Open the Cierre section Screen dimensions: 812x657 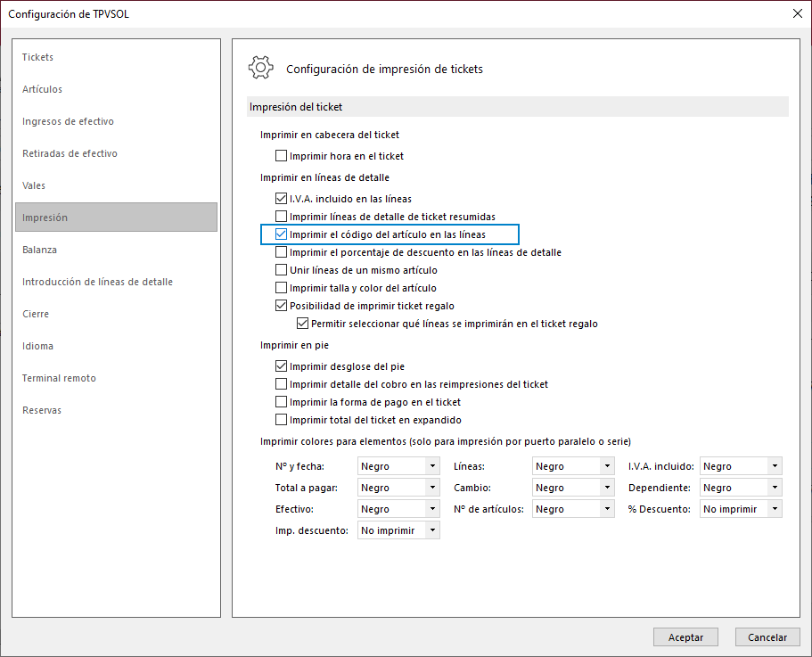(36, 314)
